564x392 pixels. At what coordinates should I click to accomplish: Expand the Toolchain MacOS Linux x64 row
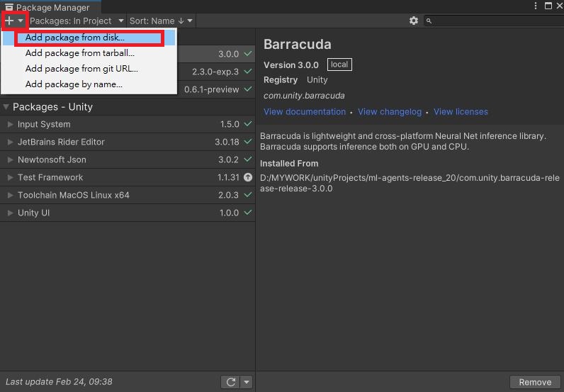coord(10,195)
